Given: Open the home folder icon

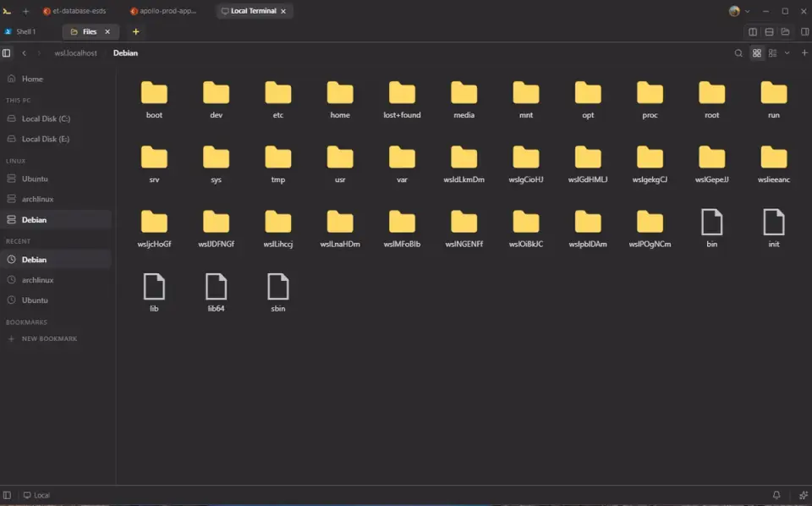Looking at the screenshot, I should 340,93.
